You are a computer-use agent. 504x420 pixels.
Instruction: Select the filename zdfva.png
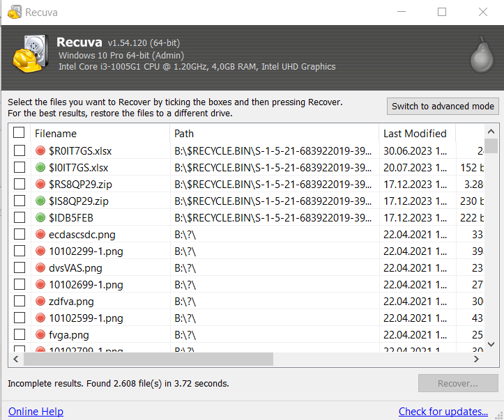[x=71, y=302]
